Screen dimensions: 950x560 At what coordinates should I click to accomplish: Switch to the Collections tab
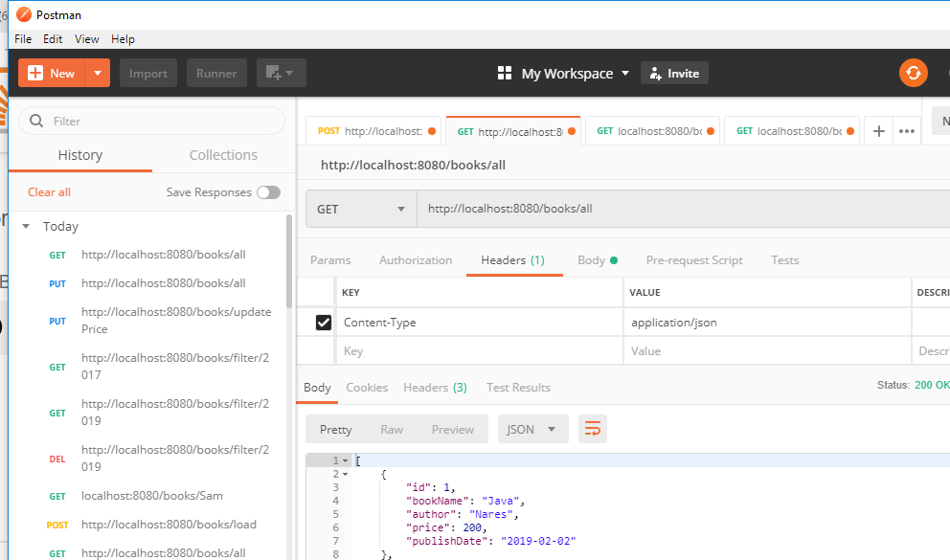(x=223, y=155)
